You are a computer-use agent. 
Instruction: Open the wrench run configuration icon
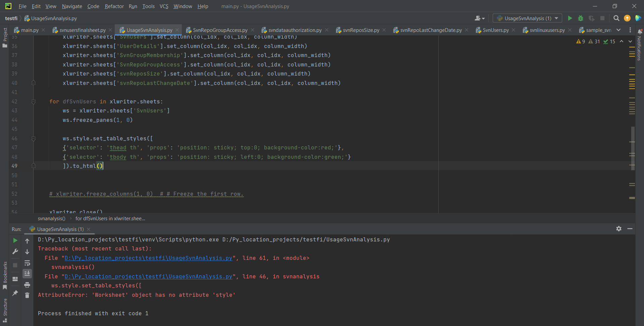coord(15,251)
